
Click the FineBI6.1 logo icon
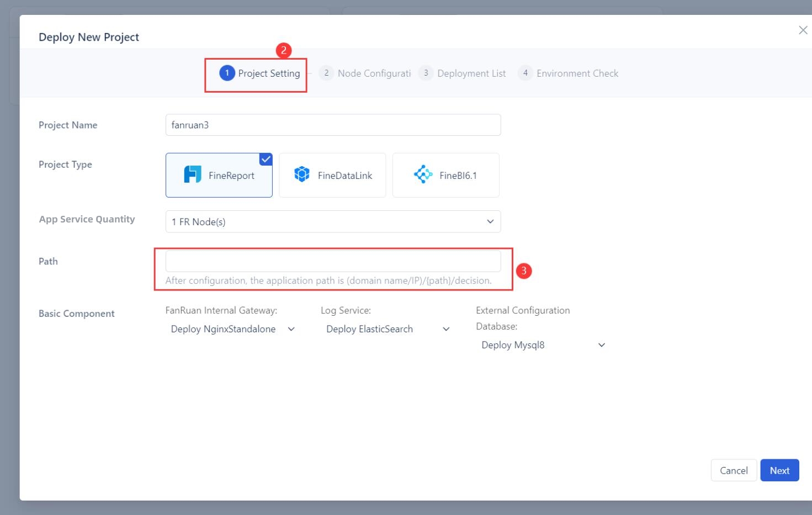tap(423, 174)
